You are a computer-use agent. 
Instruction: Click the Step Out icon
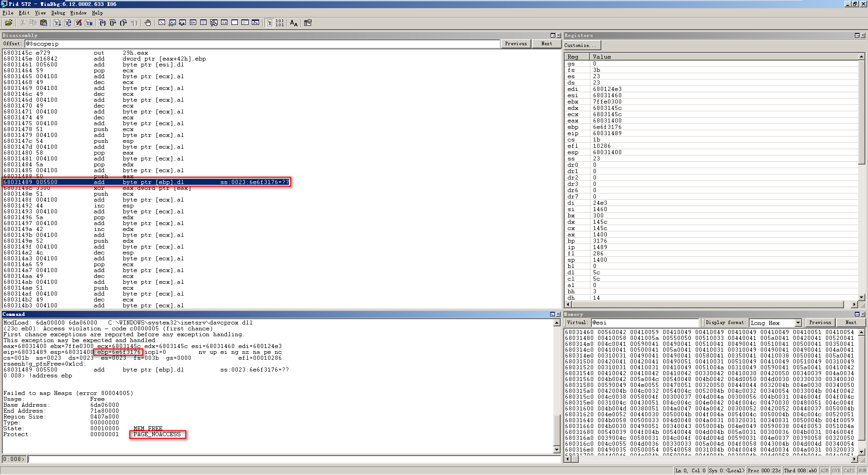(x=123, y=23)
